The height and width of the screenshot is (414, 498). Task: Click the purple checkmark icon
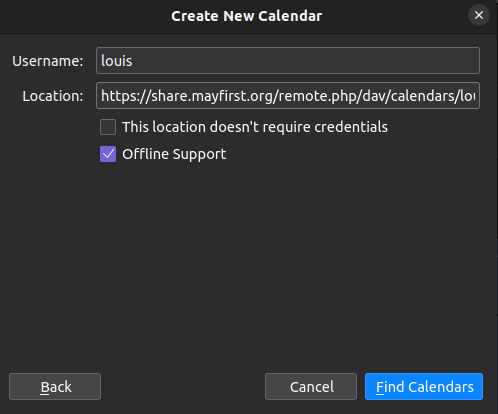tap(108, 154)
